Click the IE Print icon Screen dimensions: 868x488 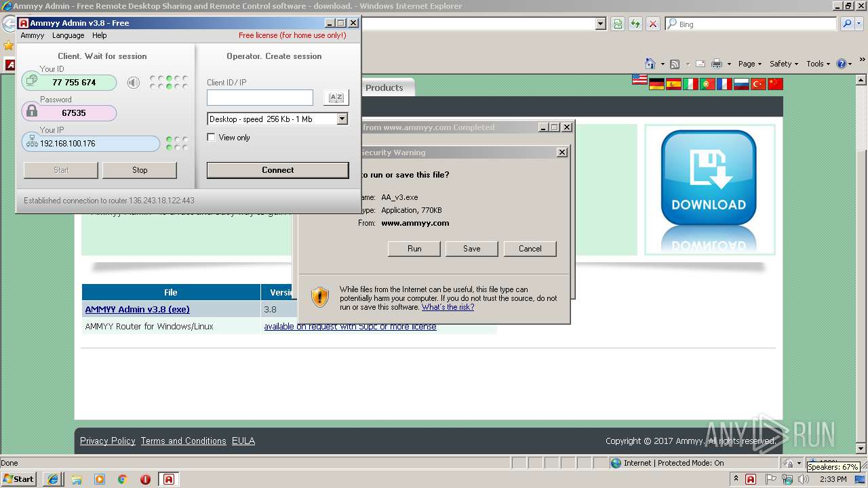pyautogui.click(x=717, y=64)
